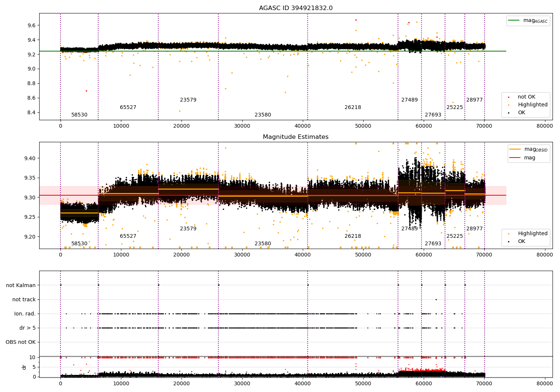The width and height of the screenshot is (560, 392).
Task: Click OBSID label 27489 in Magnitude Estimates plot
Action: point(410,229)
